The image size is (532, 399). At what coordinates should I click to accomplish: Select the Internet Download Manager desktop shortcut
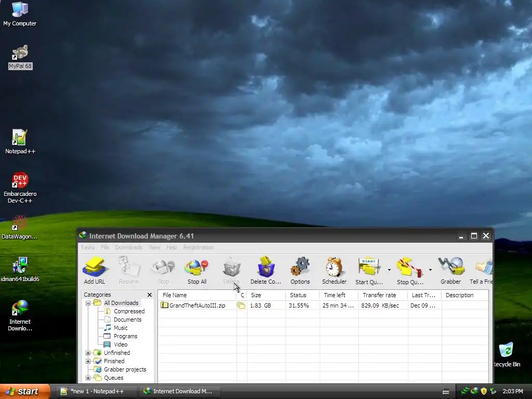pyautogui.click(x=20, y=316)
